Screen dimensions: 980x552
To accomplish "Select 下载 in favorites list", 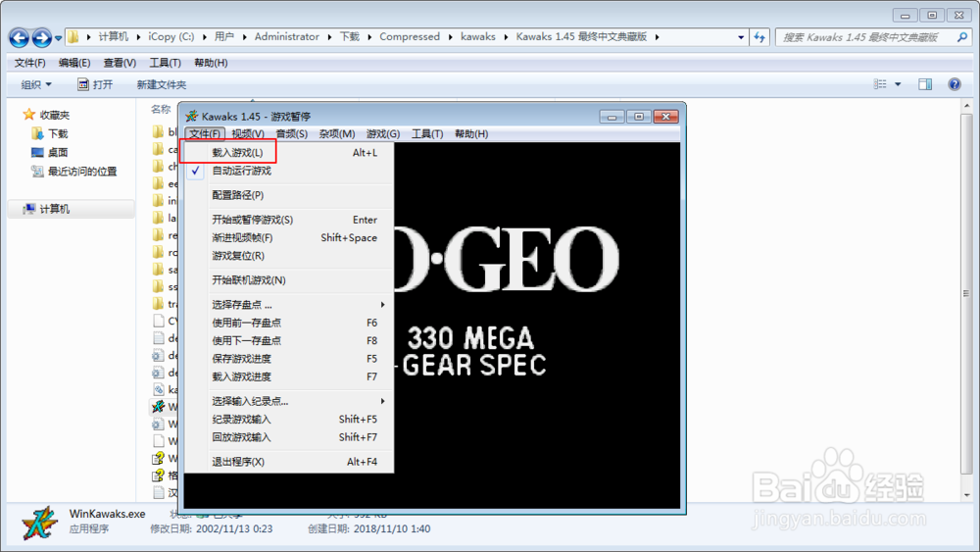I will pos(50,133).
